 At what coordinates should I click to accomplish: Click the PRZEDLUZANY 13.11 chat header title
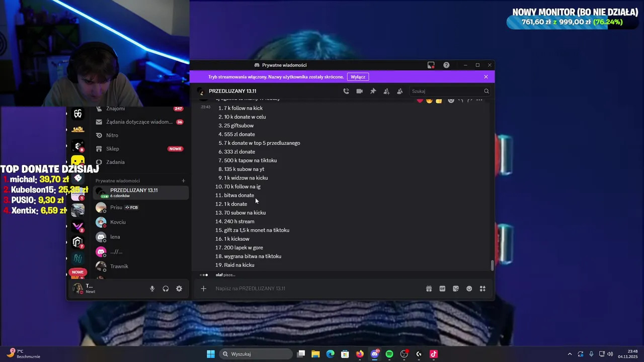point(232,91)
